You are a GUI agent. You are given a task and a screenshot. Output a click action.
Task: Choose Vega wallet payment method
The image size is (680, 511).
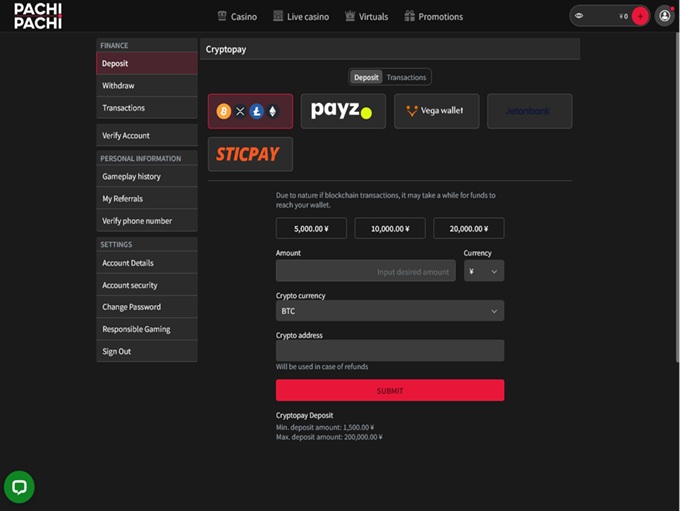(x=436, y=111)
